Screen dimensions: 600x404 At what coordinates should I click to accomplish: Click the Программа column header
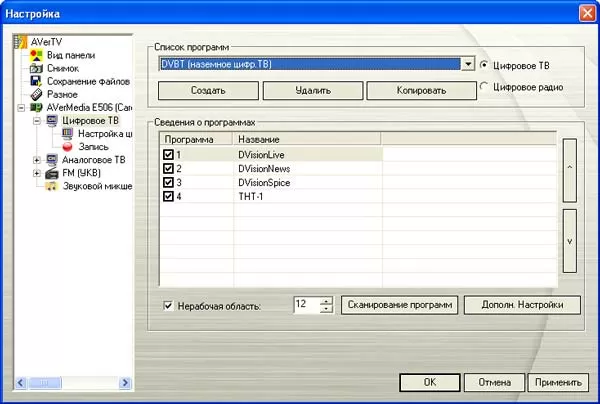tap(196, 140)
